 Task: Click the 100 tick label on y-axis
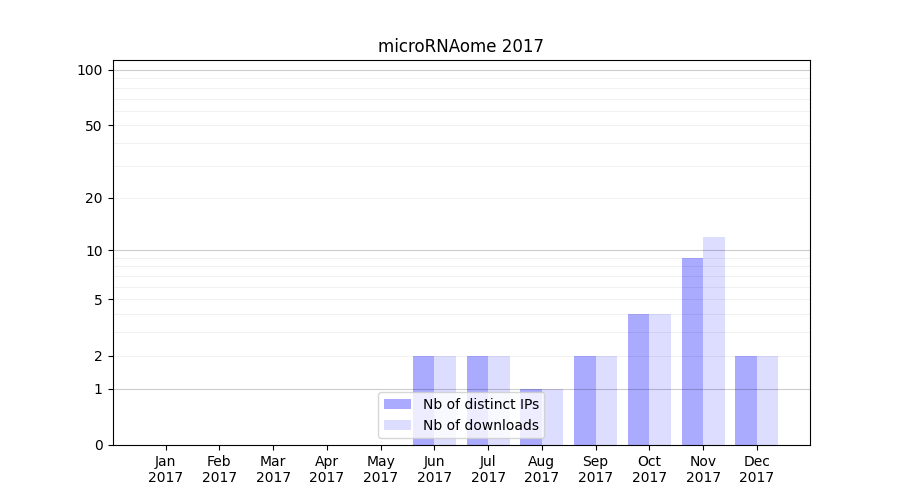coord(90,70)
